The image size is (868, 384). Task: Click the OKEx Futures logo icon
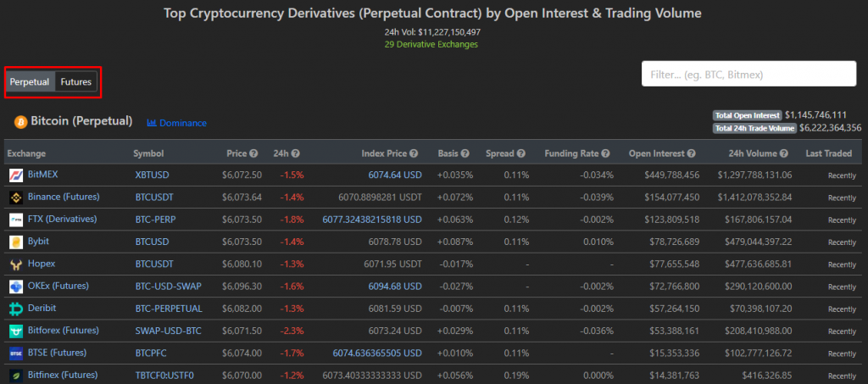click(x=15, y=286)
